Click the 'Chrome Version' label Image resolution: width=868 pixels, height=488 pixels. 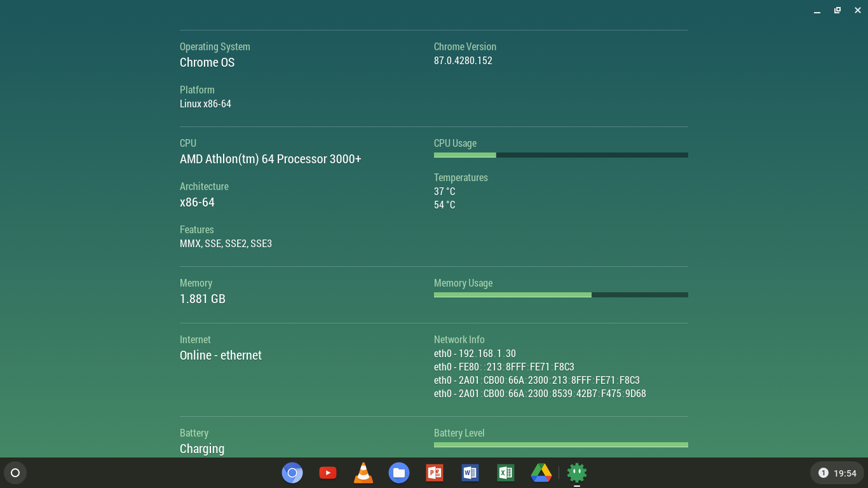465,46
